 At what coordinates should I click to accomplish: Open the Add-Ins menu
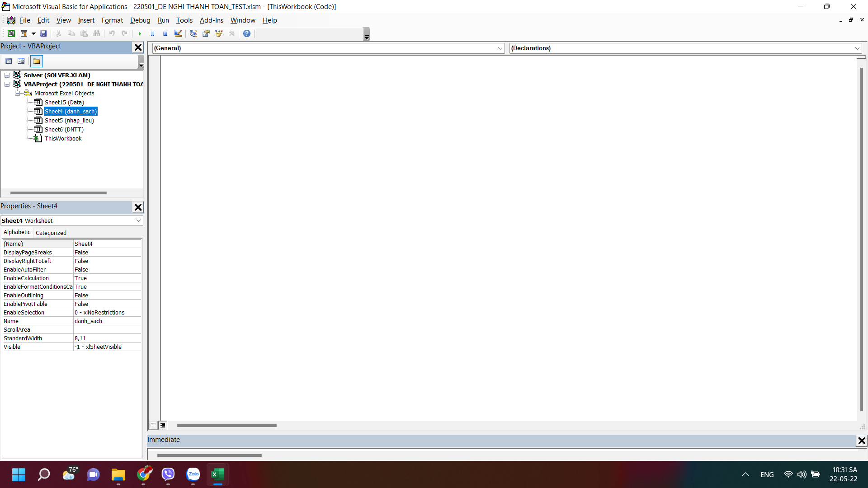pyautogui.click(x=212, y=20)
